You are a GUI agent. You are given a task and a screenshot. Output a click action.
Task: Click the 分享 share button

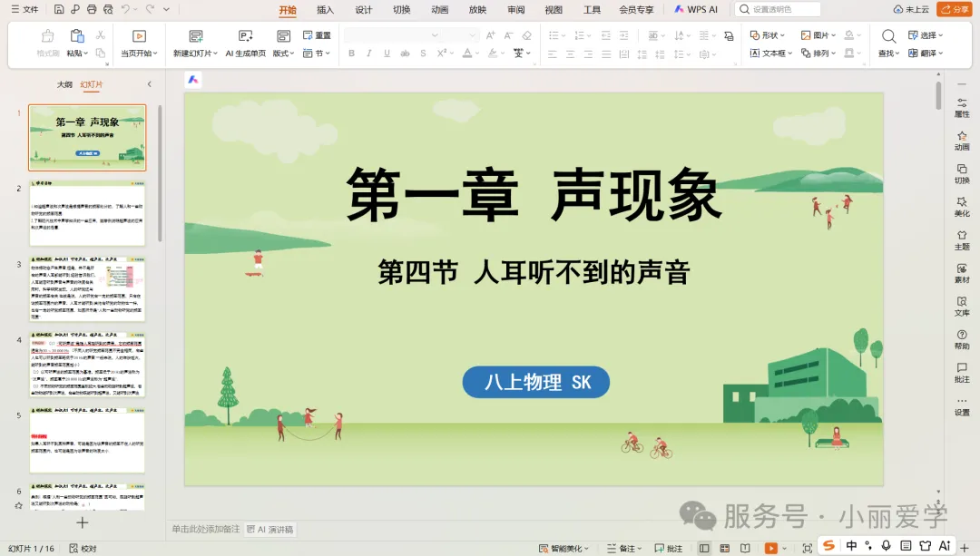click(954, 9)
